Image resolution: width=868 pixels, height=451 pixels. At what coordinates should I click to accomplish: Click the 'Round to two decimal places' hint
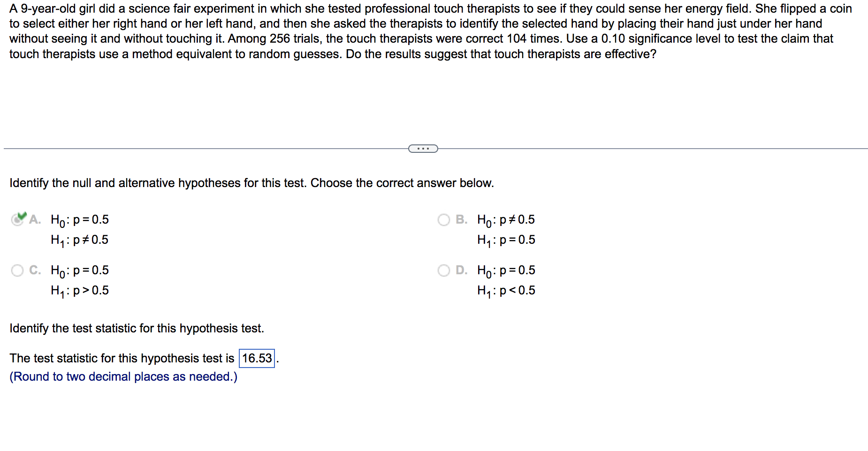tap(123, 376)
